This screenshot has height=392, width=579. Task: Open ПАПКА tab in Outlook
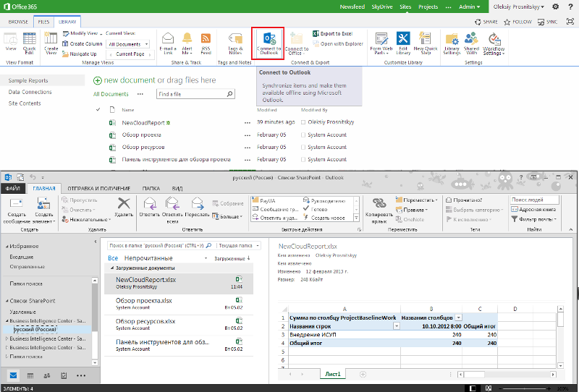click(x=151, y=188)
